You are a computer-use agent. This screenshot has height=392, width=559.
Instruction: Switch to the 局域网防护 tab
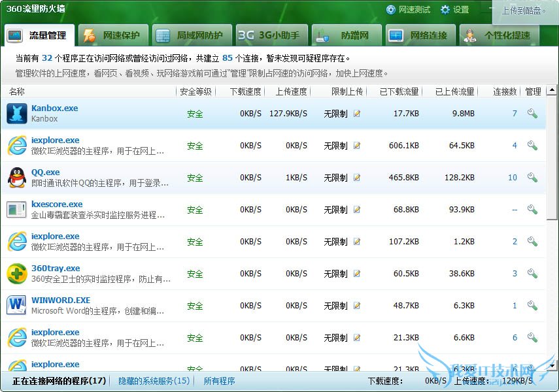[190, 35]
